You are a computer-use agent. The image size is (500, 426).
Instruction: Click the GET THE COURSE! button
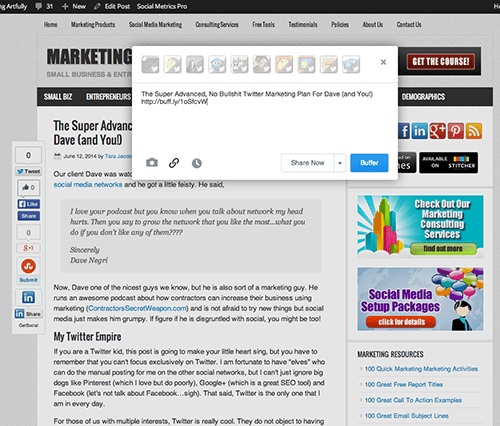[x=441, y=62]
